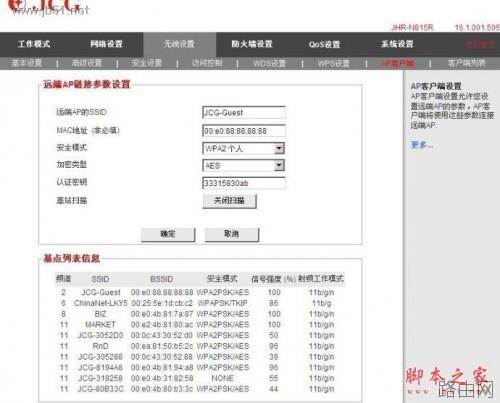Select JCG-3052D0 in the site list

101,335
